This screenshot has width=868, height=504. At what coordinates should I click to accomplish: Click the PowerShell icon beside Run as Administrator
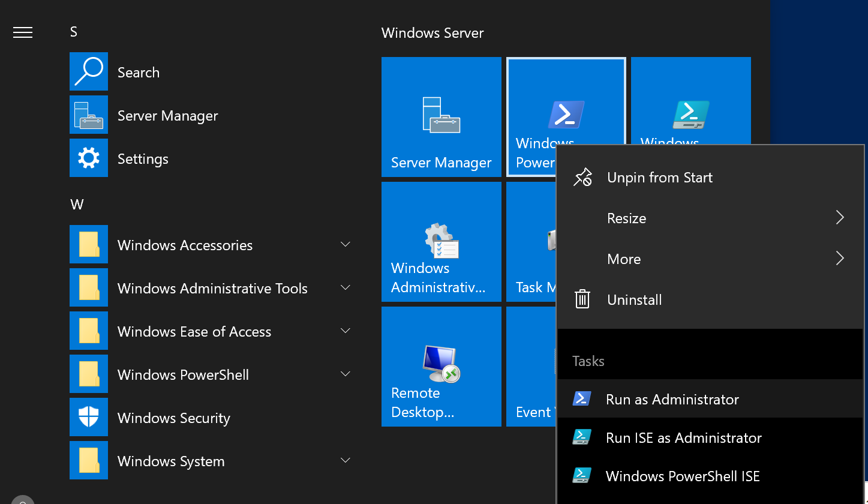pos(581,398)
